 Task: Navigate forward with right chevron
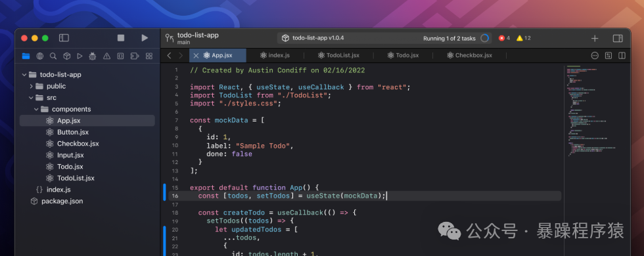[181, 55]
